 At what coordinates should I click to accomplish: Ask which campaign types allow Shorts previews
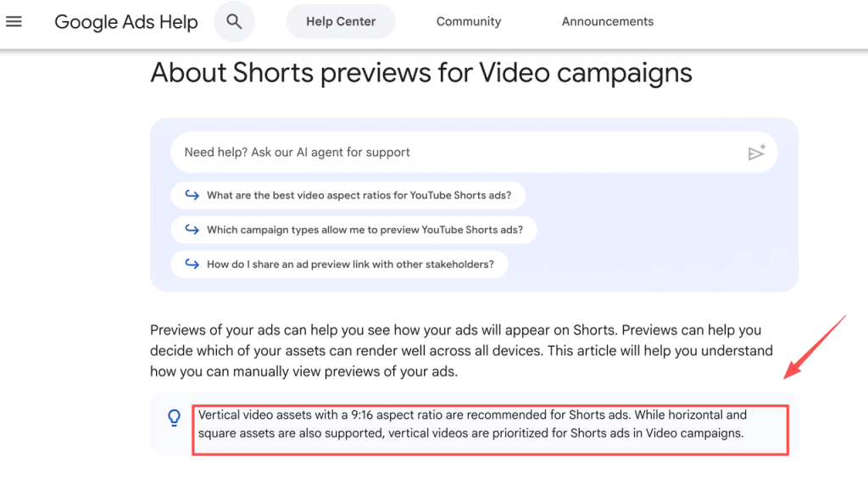click(x=353, y=229)
